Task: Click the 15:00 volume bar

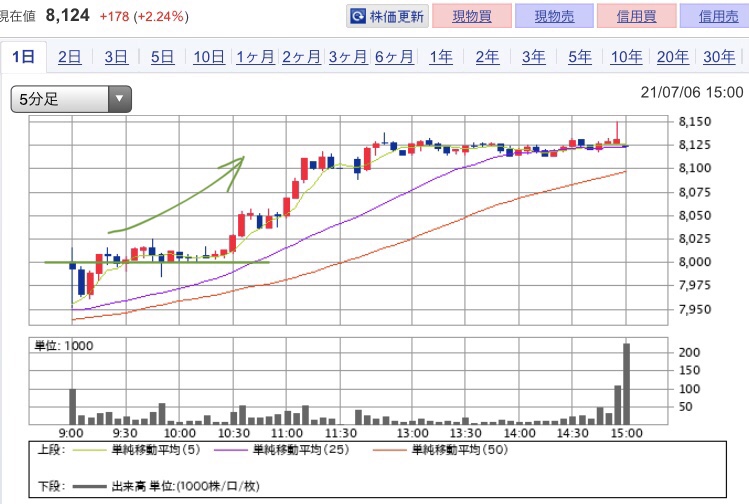Action: 626,384
